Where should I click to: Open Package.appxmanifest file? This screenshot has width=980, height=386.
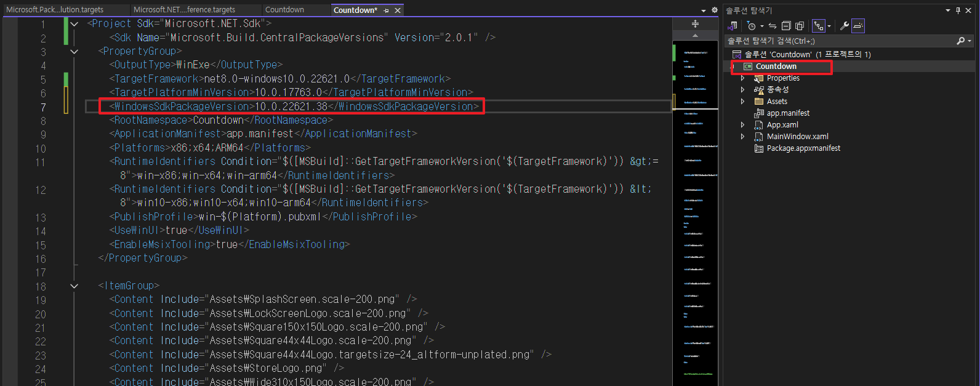(803, 148)
